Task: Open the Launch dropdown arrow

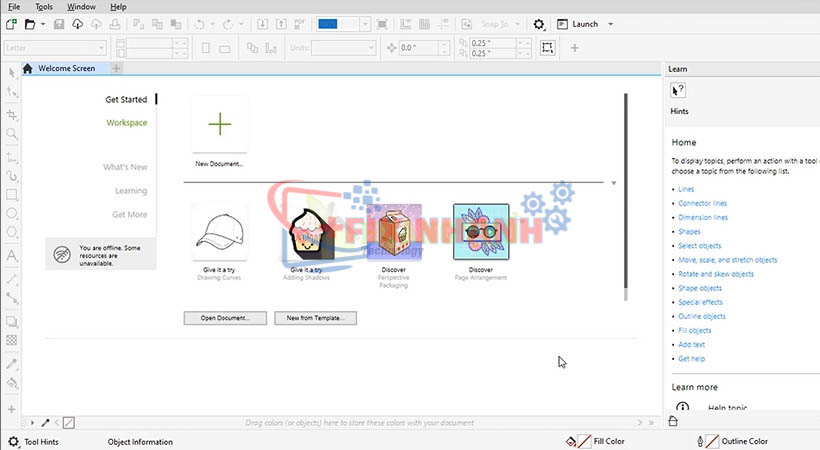Action: coord(610,24)
